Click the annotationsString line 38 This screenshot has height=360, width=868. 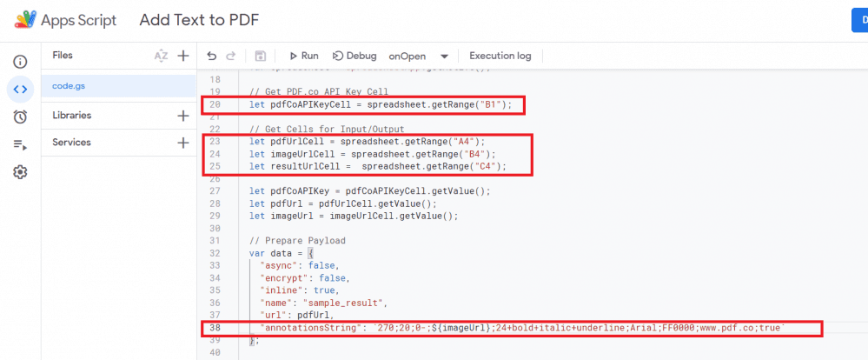tap(522, 329)
